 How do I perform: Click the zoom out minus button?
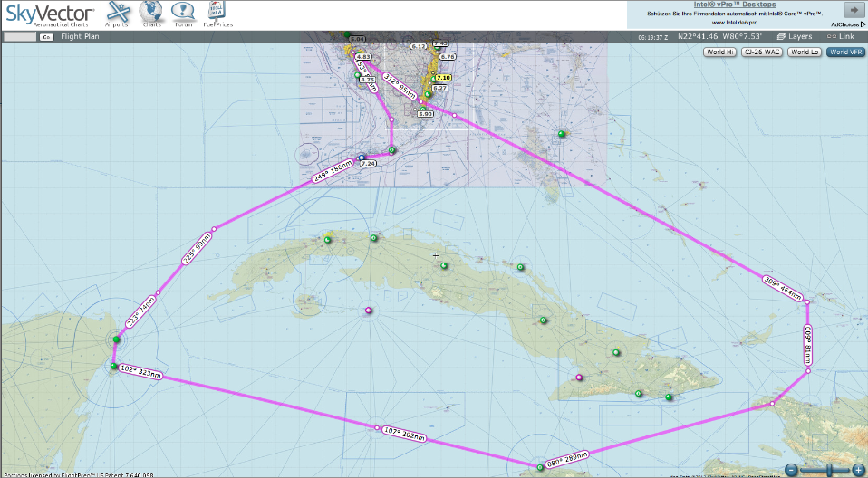tap(791, 469)
